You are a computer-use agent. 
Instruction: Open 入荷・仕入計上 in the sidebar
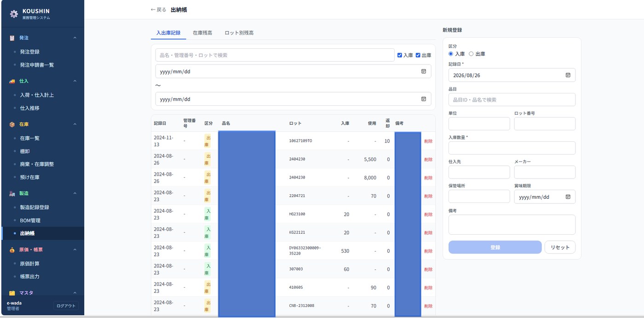tap(37, 95)
